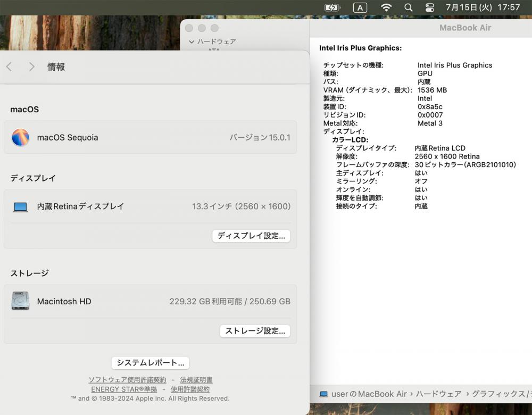This screenshot has height=415, width=532.
Task: Close the System Report window with first gray button
Action: 189,28
